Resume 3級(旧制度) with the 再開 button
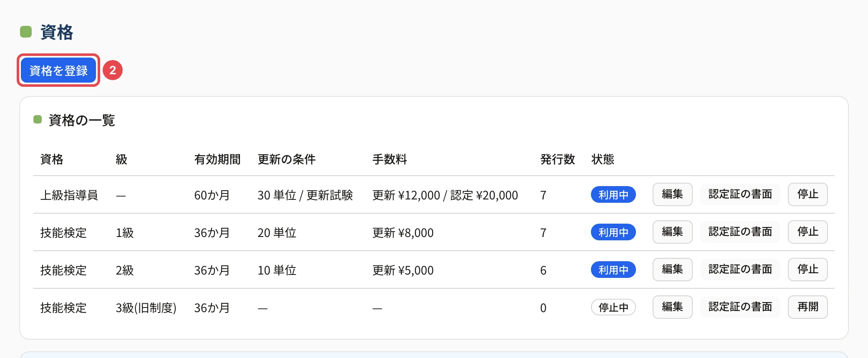This screenshot has height=358, width=868. tap(807, 307)
